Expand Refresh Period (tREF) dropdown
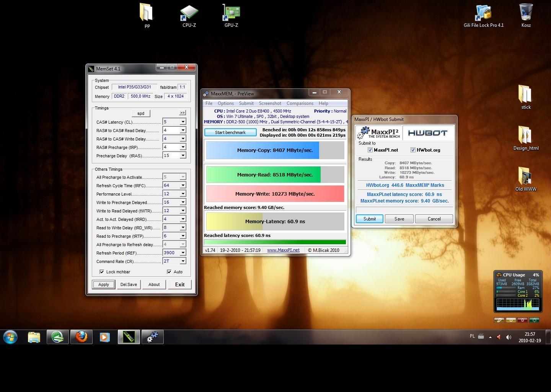 click(183, 253)
